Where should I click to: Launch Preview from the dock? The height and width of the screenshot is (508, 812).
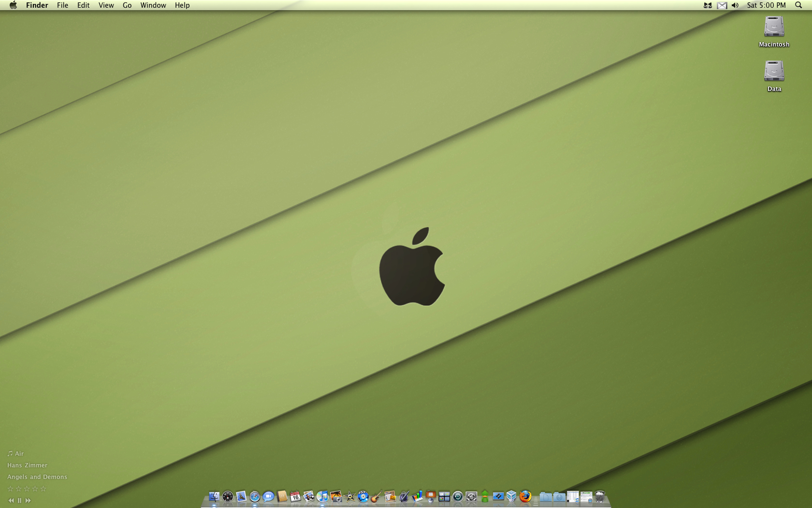click(309, 496)
